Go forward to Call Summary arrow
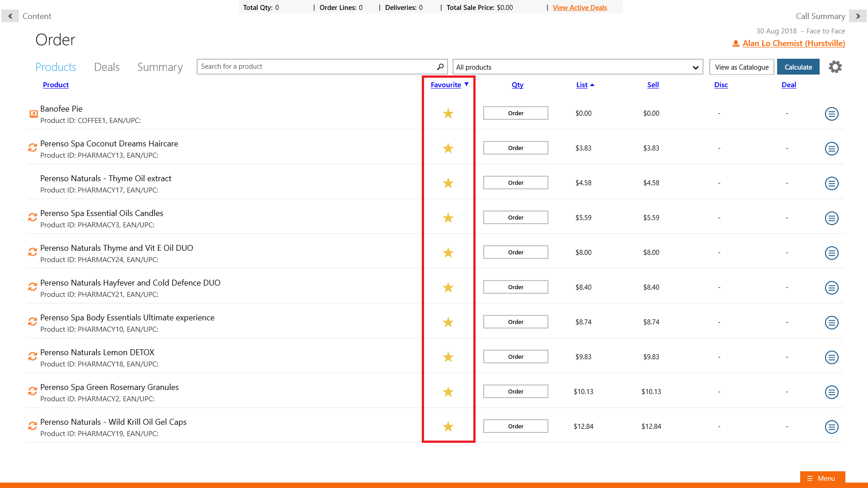Viewport: 868px width, 488px height. point(858,16)
